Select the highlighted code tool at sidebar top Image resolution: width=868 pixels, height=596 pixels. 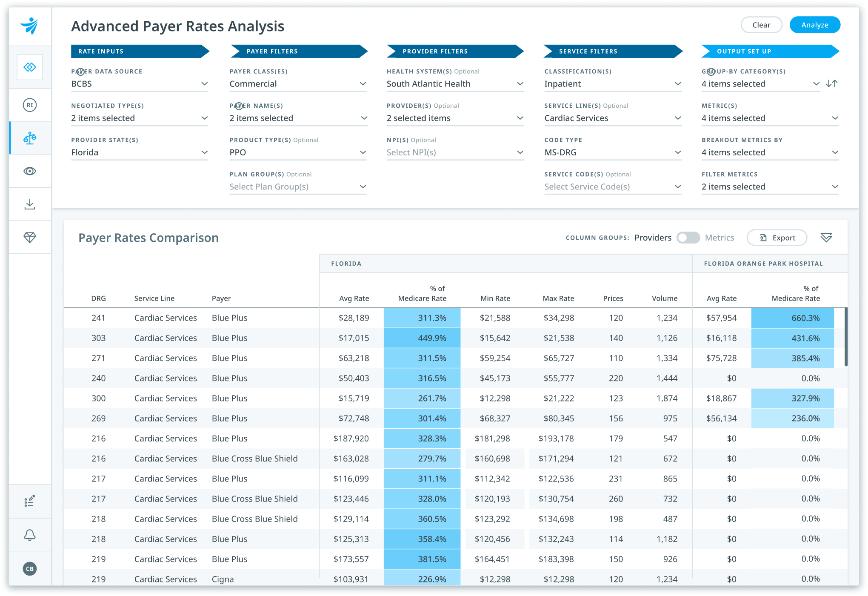click(x=30, y=67)
